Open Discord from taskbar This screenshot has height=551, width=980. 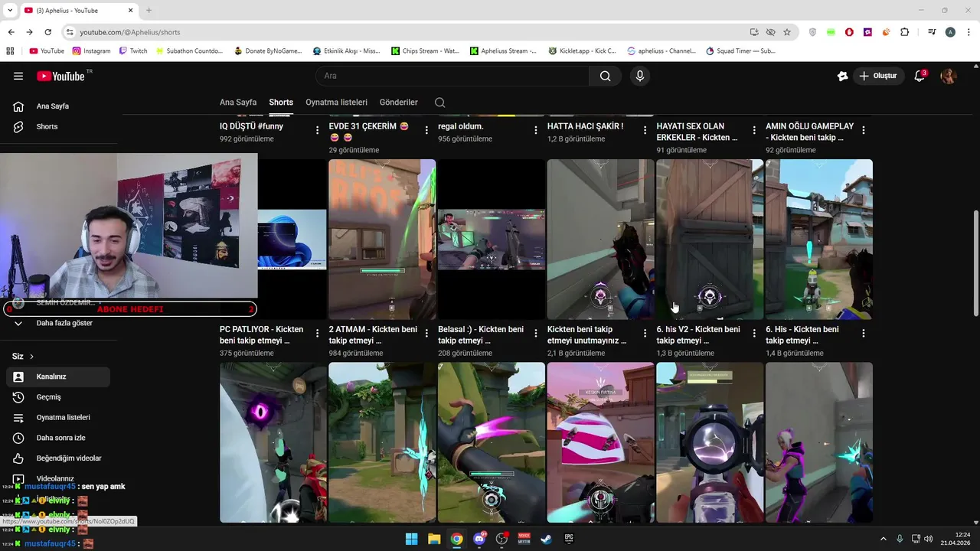tap(479, 539)
